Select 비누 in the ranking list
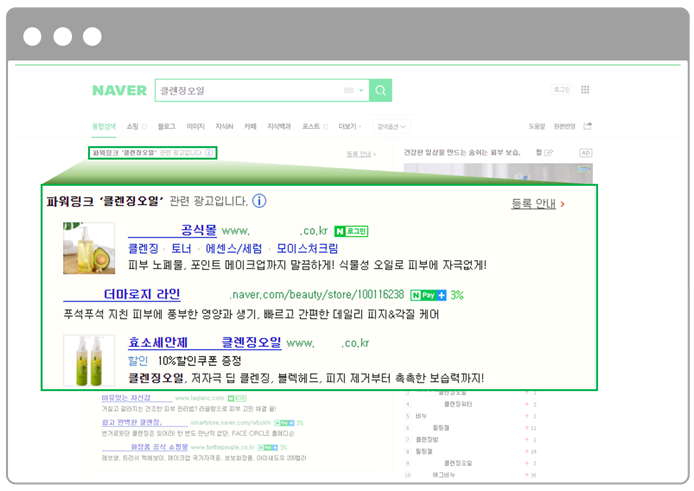694x491 pixels. click(421, 416)
